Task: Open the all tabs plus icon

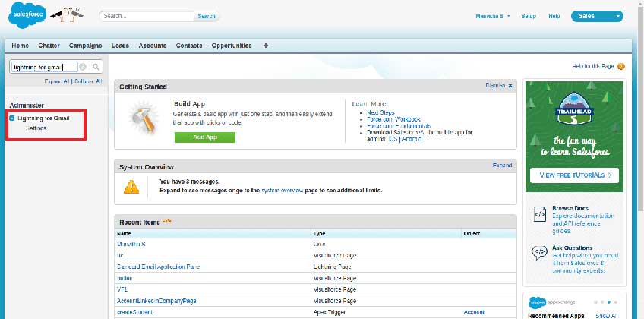Action: 265,46
